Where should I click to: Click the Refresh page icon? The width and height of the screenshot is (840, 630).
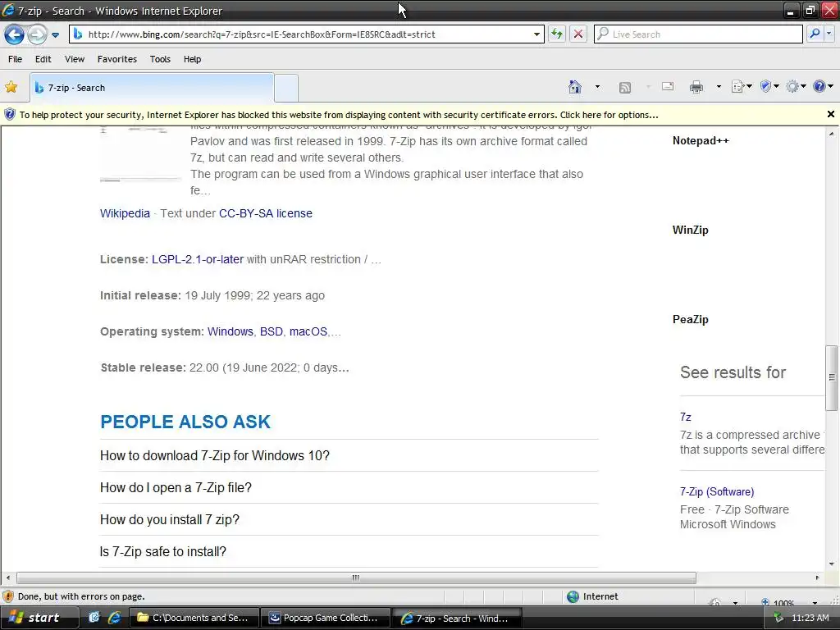[557, 34]
